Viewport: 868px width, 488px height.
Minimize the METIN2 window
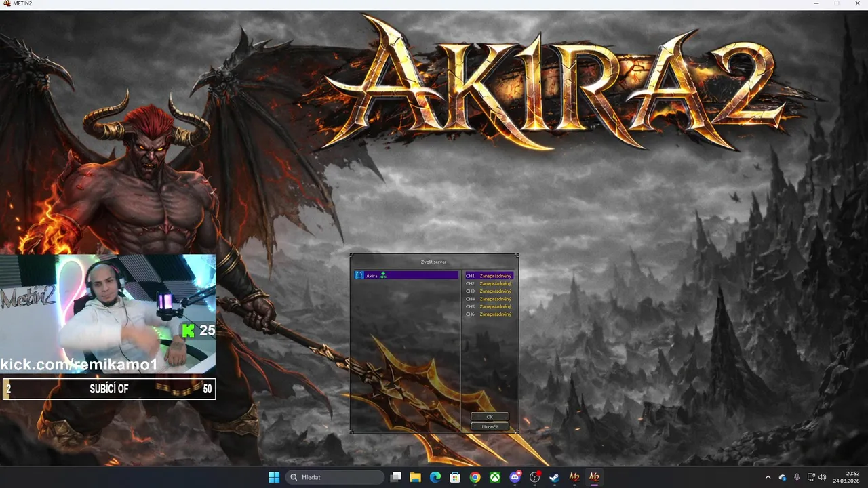[x=816, y=4]
